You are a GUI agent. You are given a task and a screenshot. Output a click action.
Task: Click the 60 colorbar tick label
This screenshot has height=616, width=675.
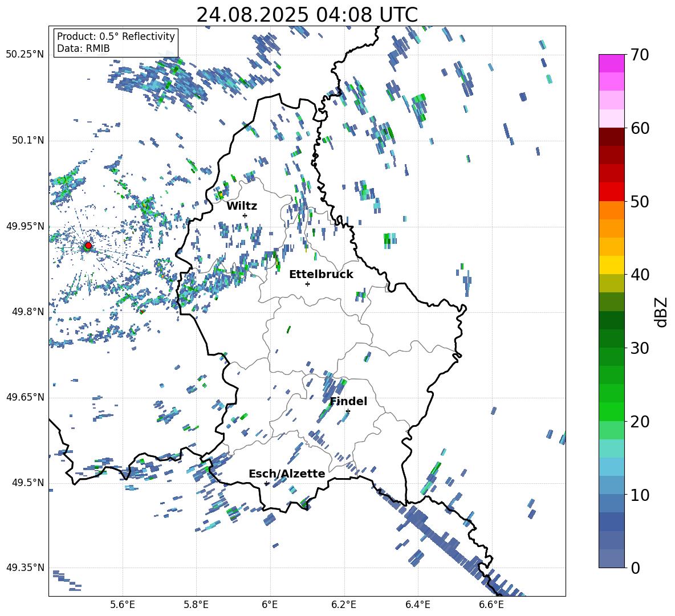pos(640,128)
